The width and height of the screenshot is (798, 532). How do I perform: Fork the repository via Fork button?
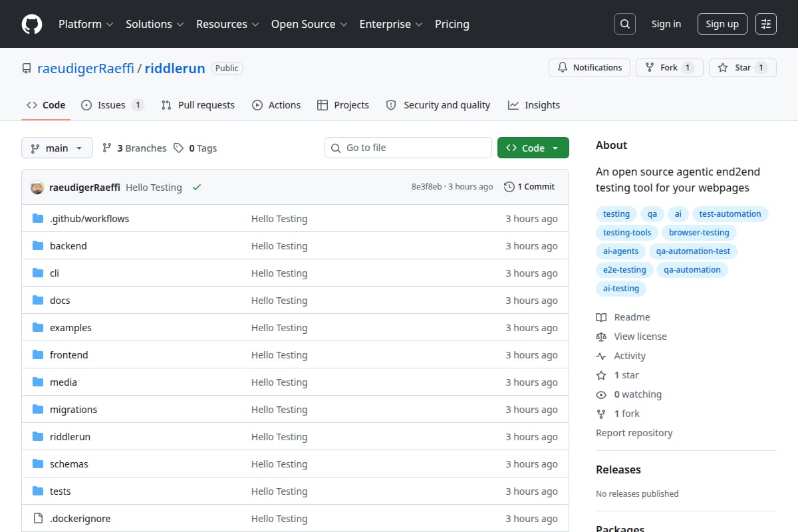click(x=669, y=68)
